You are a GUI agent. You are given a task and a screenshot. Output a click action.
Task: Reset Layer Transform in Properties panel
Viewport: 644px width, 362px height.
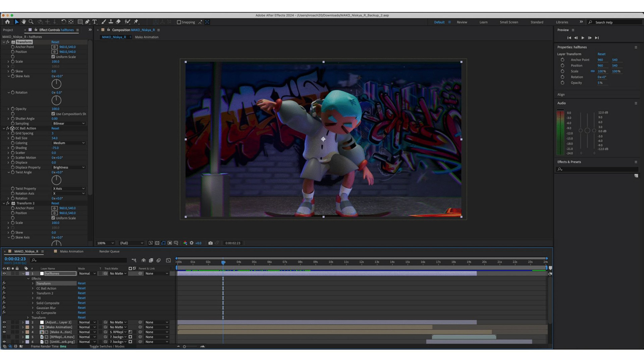pos(601,54)
